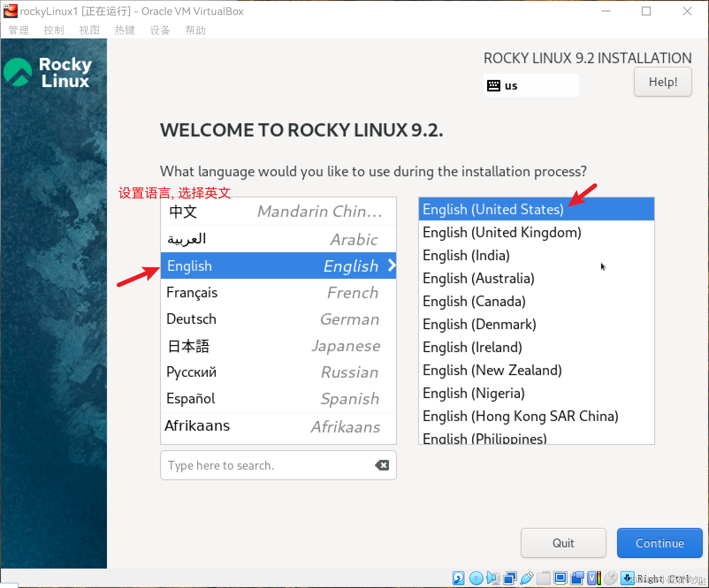
Task: Select the Arabic language row
Action: [x=278, y=239]
